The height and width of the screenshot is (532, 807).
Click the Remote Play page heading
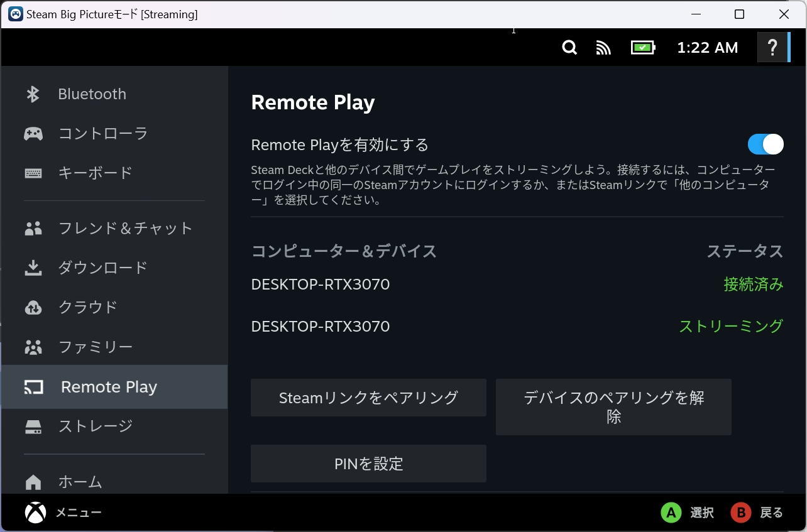tap(313, 103)
